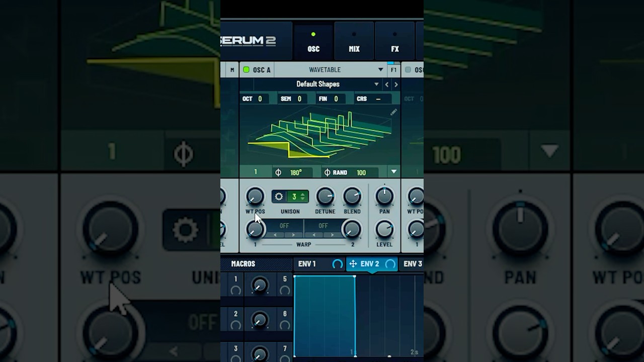The width and height of the screenshot is (644, 362).
Task: Click the Macro 1 mod source arc
Action: (235, 290)
